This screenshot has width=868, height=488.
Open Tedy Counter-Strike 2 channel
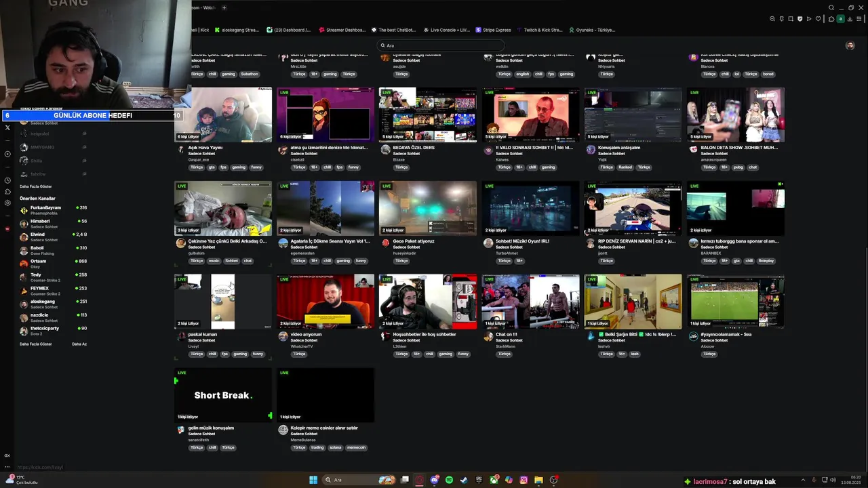pos(54,277)
